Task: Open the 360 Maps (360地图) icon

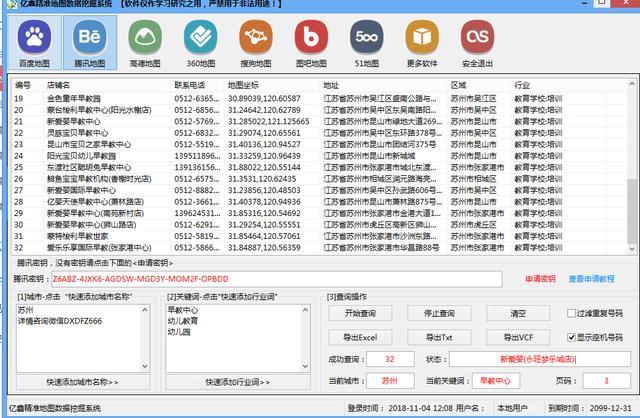Action: pyautogui.click(x=202, y=43)
